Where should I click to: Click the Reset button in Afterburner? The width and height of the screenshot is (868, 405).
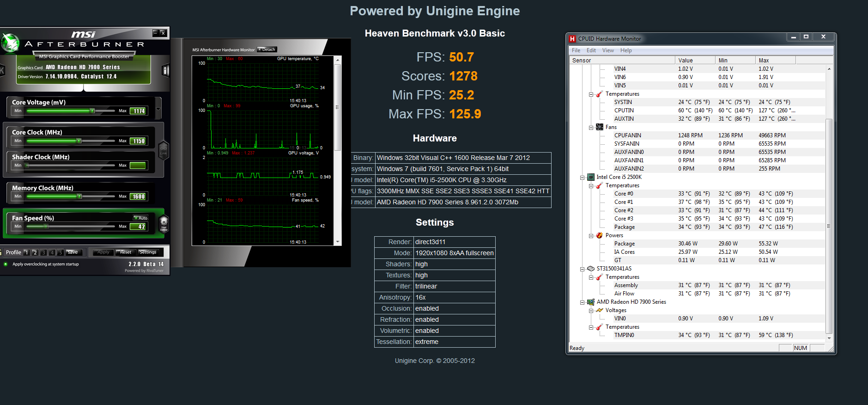[125, 252]
